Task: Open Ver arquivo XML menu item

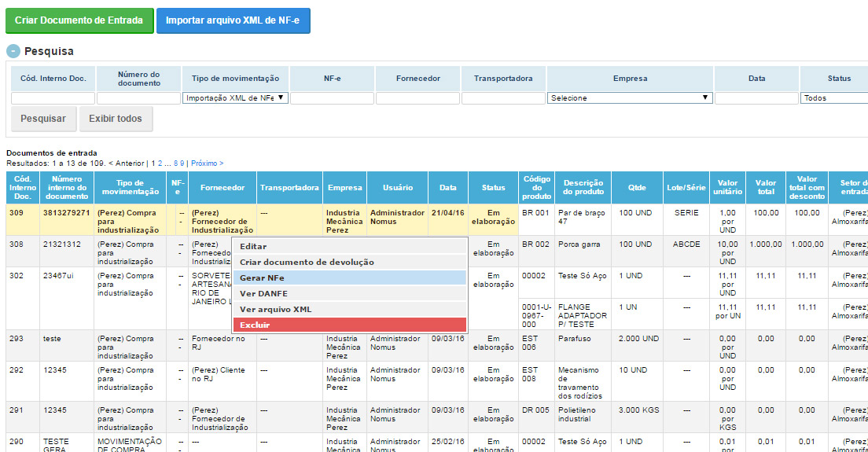Action: click(349, 309)
